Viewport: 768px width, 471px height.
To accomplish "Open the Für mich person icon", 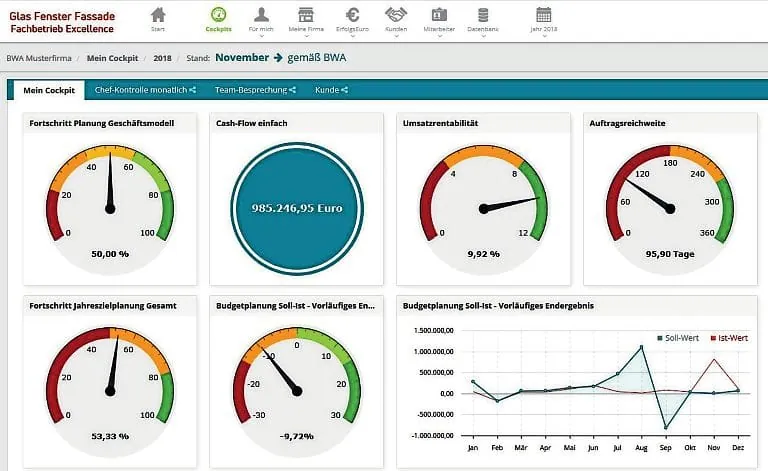I will click(262, 16).
